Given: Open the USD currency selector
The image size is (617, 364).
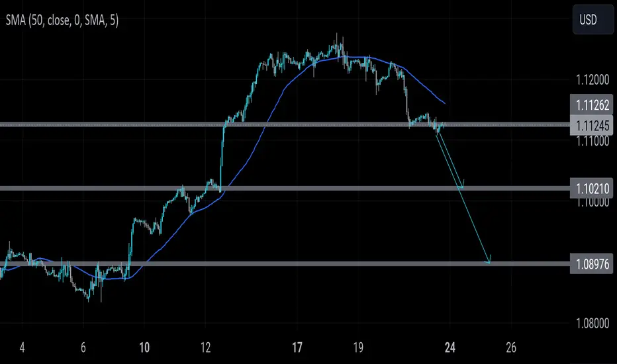Looking at the screenshot, I should pyautogui.click(x=593, y=20).
